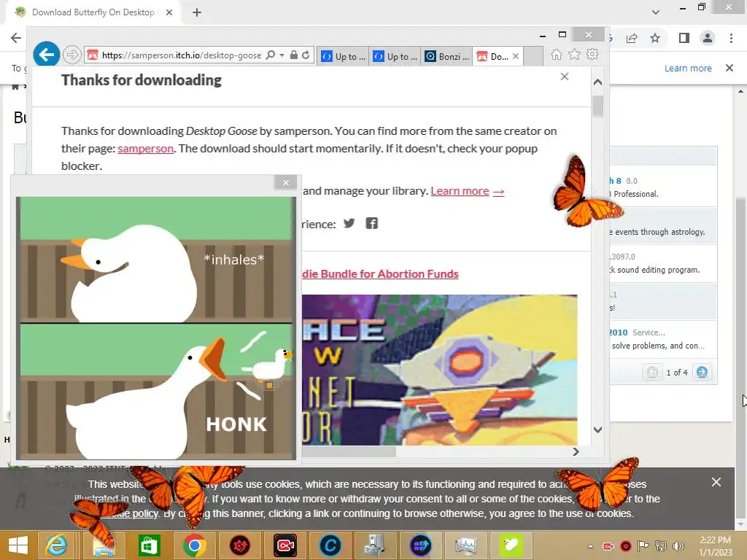The height and width of the screenshot is (560, 747).
Task: Show hidden system tray icons
Action: tap(590, 546)
